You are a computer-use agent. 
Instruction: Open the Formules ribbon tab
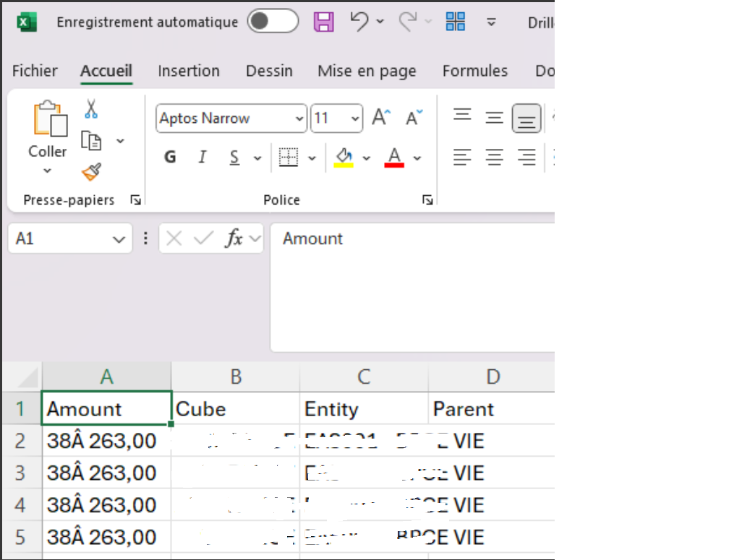(x=474, y=70)
